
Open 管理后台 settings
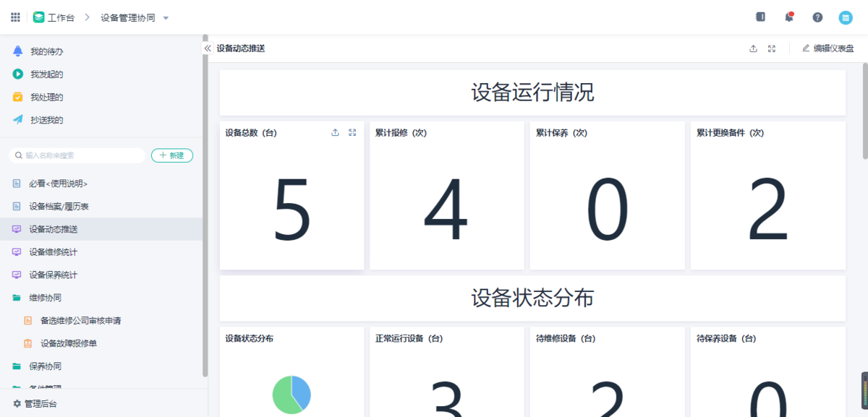click(35, 404)
